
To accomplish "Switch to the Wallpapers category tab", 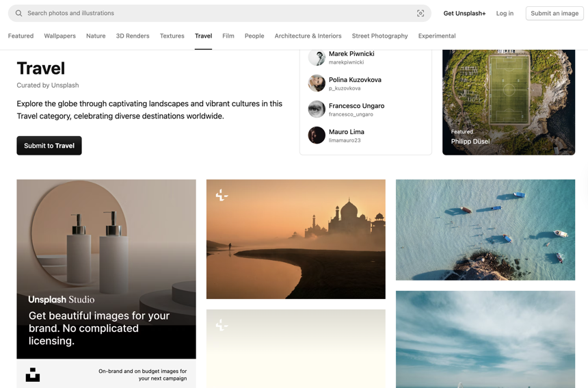I will coord(59,36).
